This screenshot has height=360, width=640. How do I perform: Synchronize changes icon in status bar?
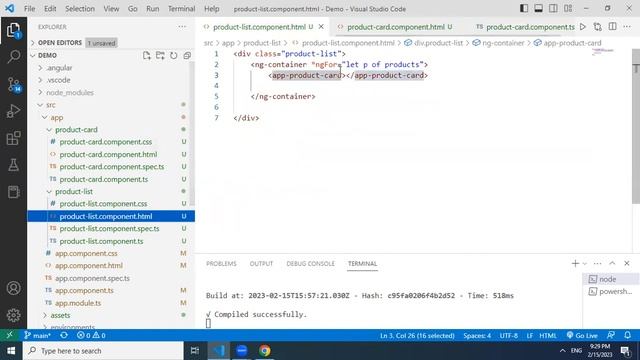pos(64,336)
